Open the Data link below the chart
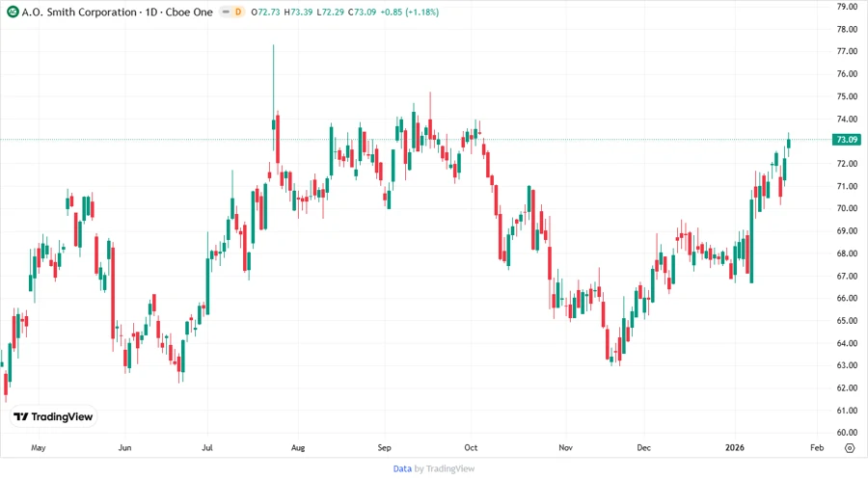 click(x=402, y=468)
